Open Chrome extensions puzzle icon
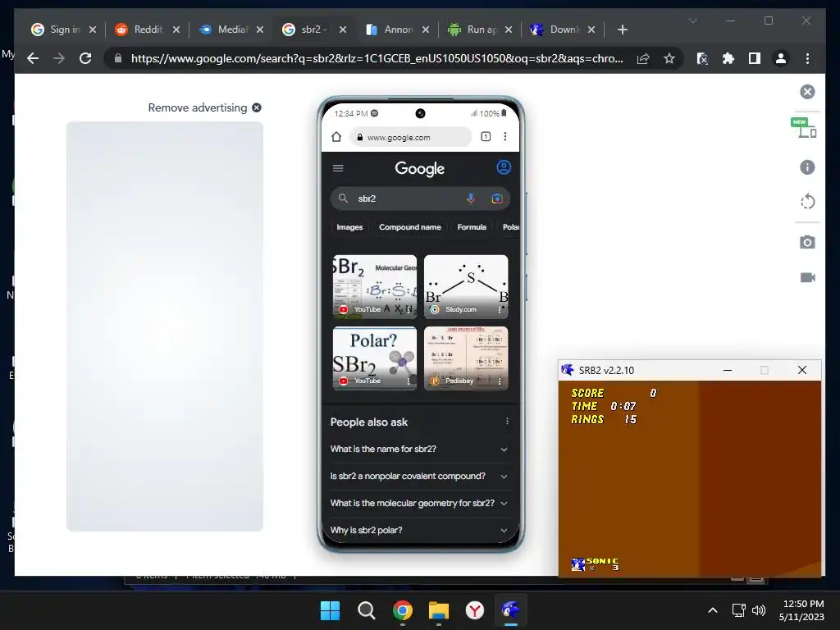The height and width of the screenshot is (630, 840). [728, 58]
